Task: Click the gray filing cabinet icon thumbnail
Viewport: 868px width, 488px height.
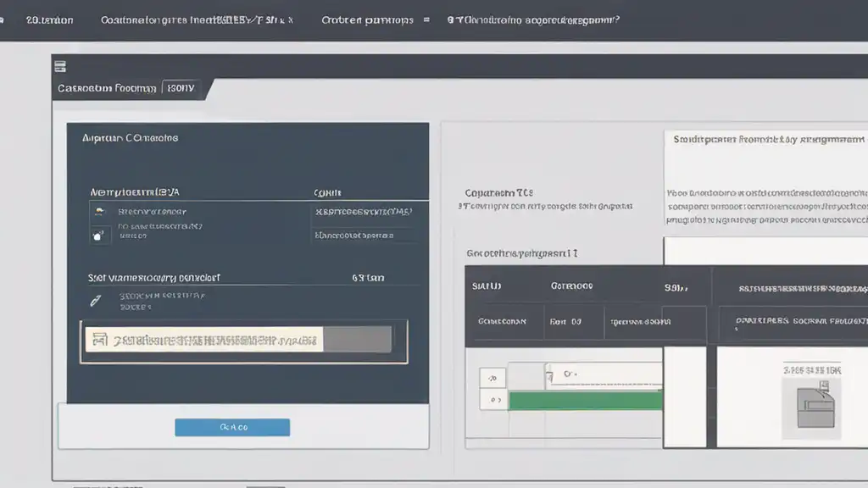Action: pos(815,408)
